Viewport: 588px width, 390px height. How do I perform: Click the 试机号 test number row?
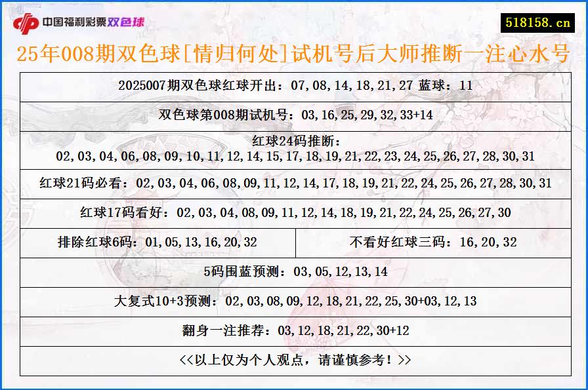click(294, 115)
